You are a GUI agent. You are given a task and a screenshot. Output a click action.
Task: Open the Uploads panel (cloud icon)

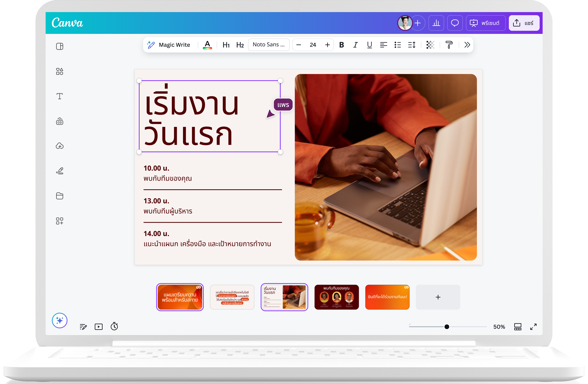coord(59,146)
